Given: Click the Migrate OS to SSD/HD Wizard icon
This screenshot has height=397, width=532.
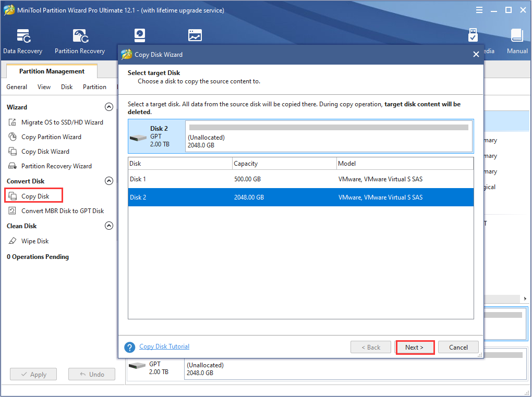Looking at the screenshot, I should [x=12, y=122].
